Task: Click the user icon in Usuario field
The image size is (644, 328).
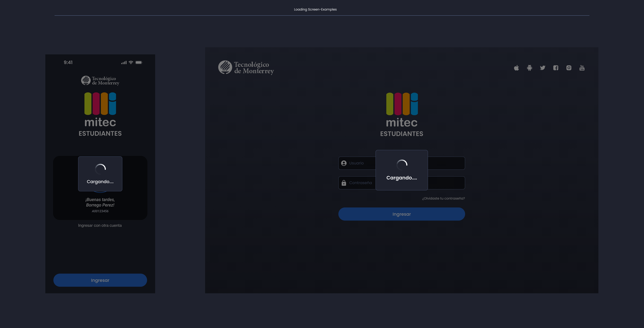Action: (344, 163)
